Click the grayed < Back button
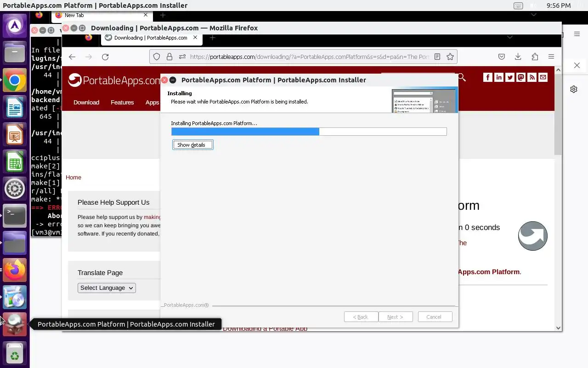Screen dimensions: 588x368 click(x=361, y=317)
